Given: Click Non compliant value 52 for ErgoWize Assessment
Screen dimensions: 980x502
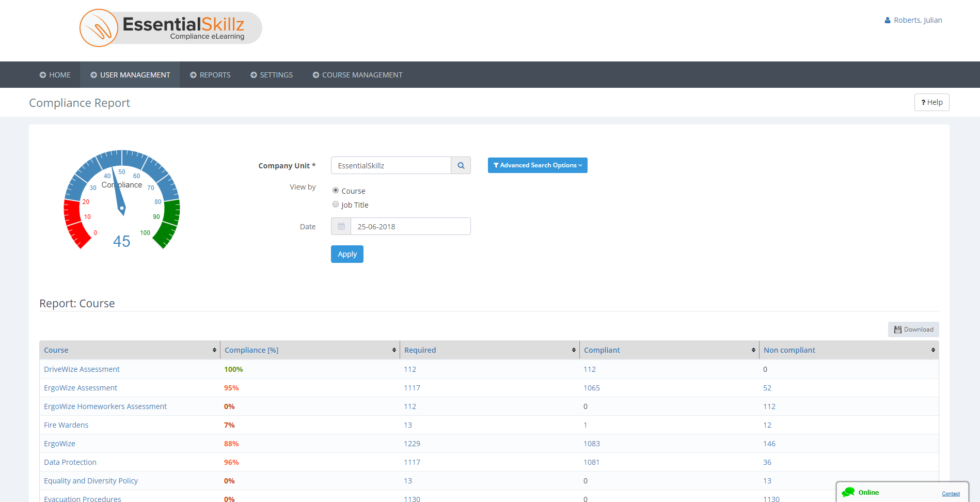Looking at the screenshot, I should (x=767, y=388).
